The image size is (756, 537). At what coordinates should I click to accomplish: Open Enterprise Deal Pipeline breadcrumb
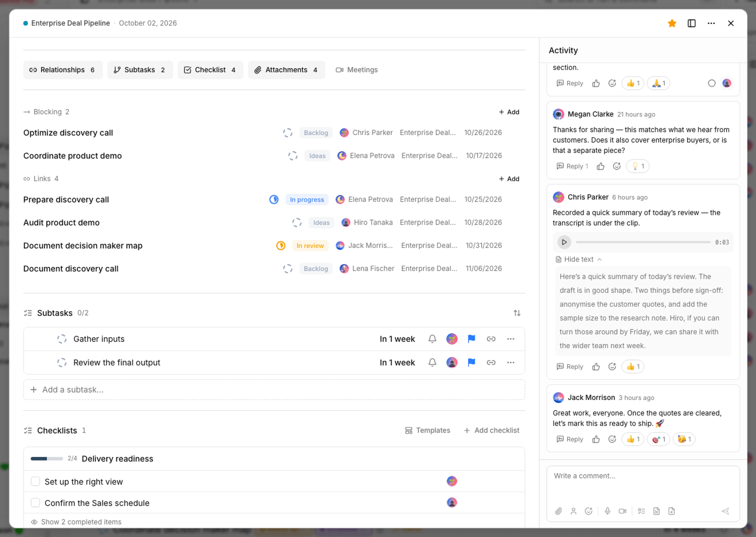click(x=70, y=23)
